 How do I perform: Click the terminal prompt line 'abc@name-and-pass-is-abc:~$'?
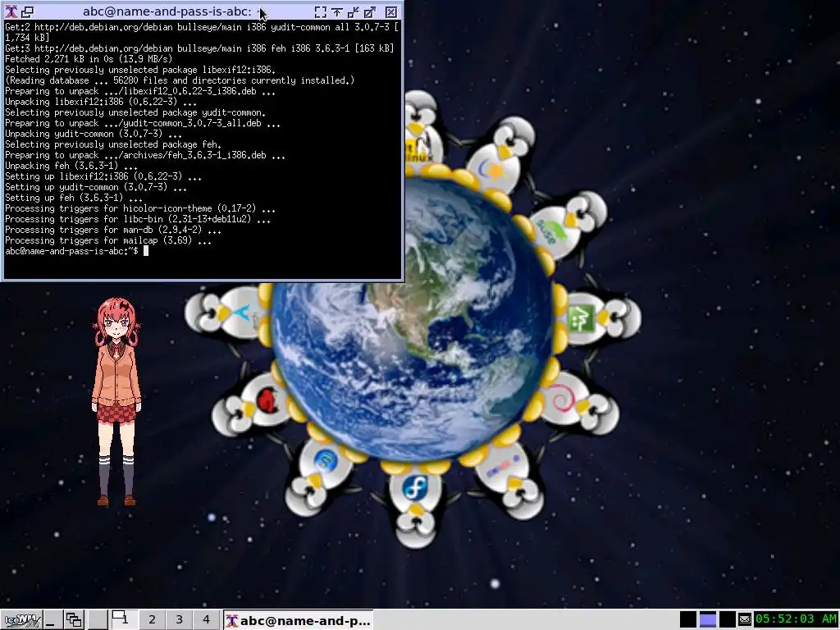click(x=71, y=251)
